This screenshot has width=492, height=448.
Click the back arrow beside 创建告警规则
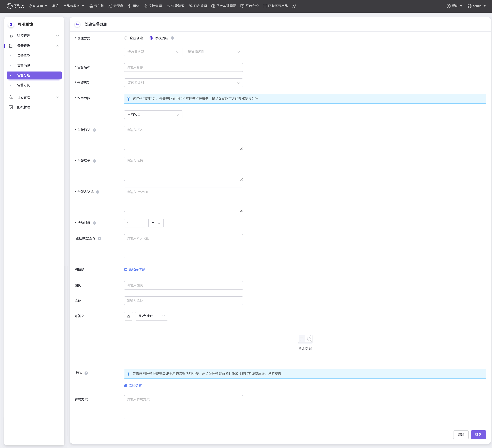click(77, 24)
